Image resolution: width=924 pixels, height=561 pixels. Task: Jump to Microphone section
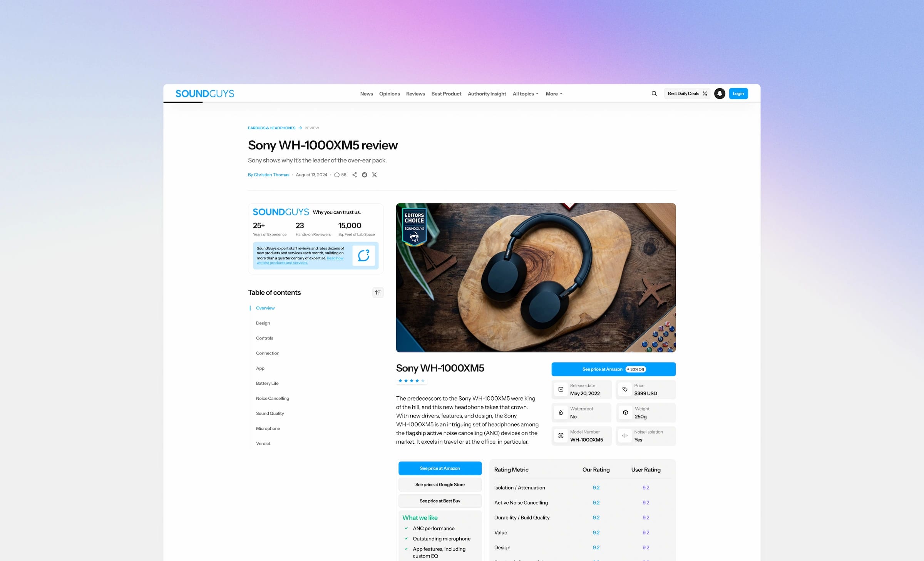click(268, 428)
